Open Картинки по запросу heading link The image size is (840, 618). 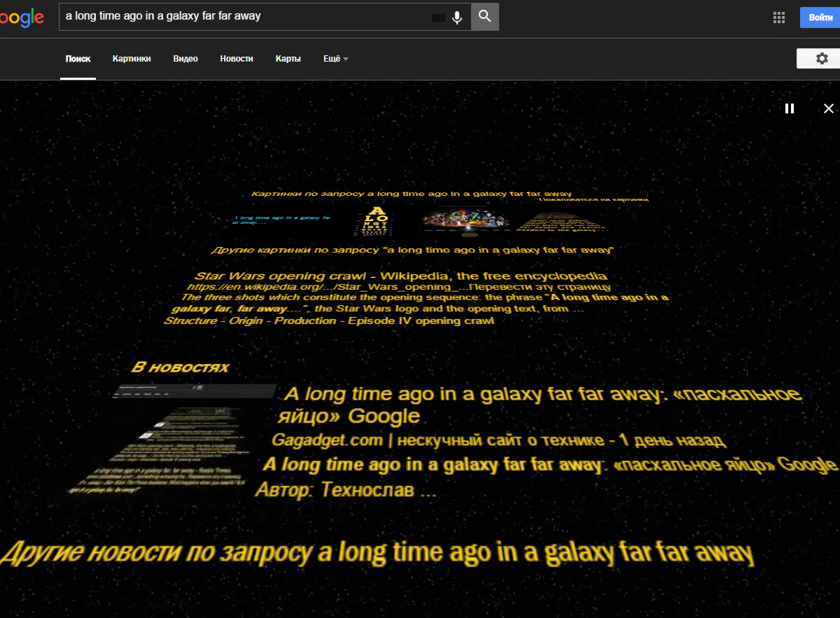pyautogui.click(x=412, y=193)
